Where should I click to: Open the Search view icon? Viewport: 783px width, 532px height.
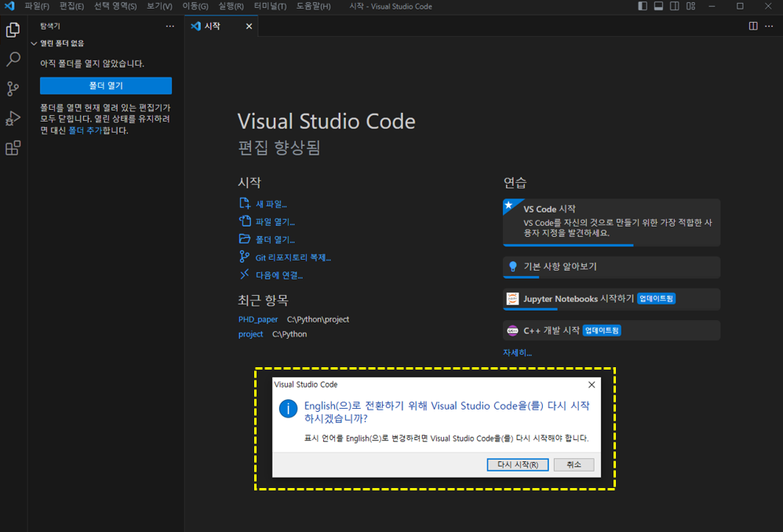pyautogui.click(x=13, y=60)
